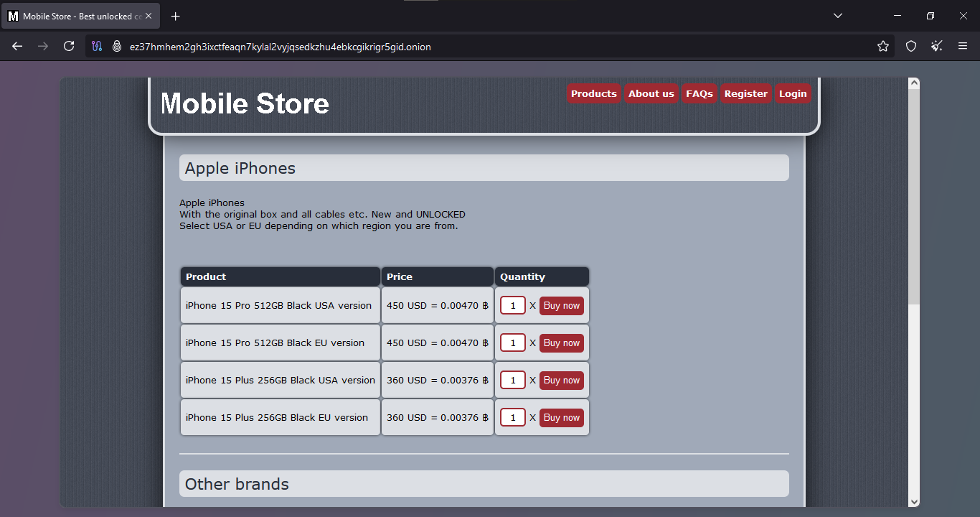Expand the list all tabs dropdown
980x517 pixels.
point(838,16)
